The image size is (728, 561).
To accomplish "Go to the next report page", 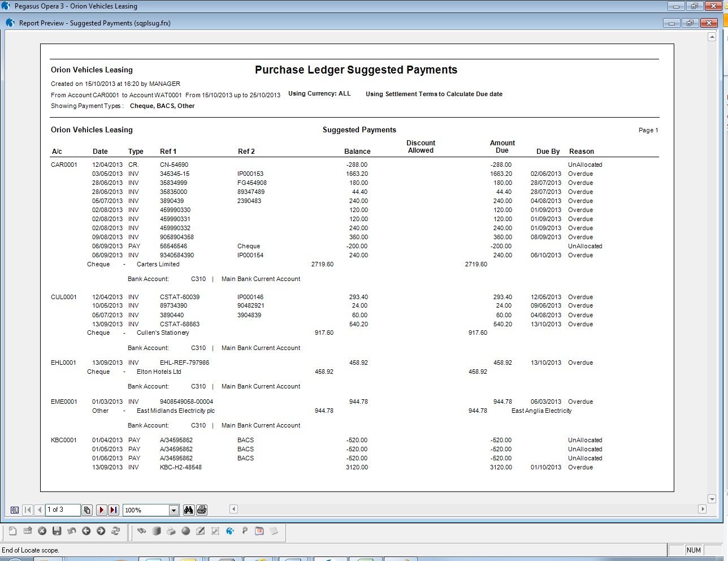I will pyautogui.click(x=101, y=510).
